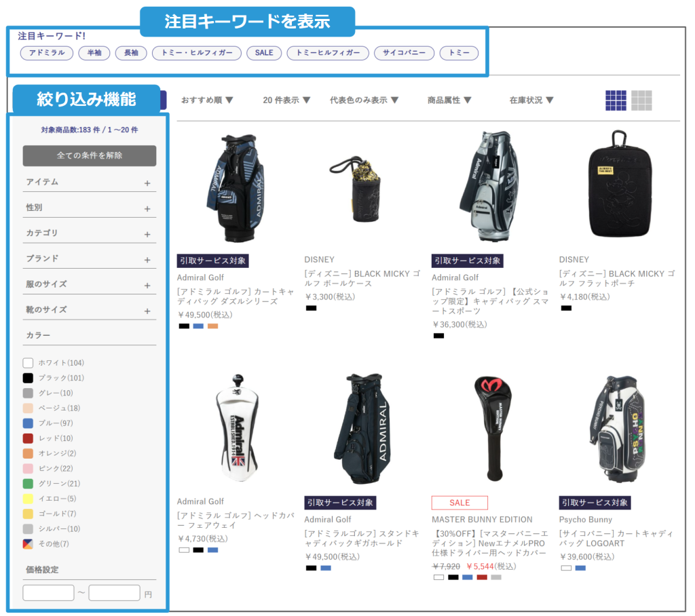This screenshot has width=695, height=616.
Task: Switch to the dense blue grid view icon
Action: point(616,100)
